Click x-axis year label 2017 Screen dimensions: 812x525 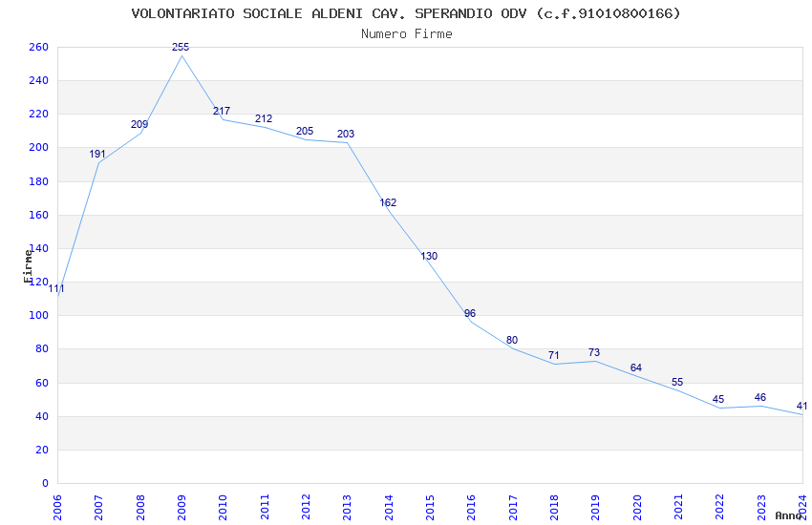point(513,507)
